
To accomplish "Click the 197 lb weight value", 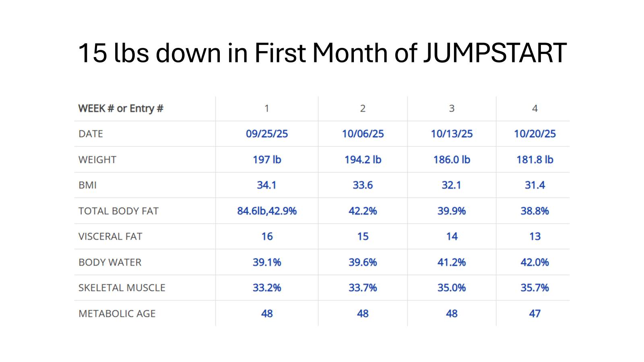I will click(x=267, y=160).
